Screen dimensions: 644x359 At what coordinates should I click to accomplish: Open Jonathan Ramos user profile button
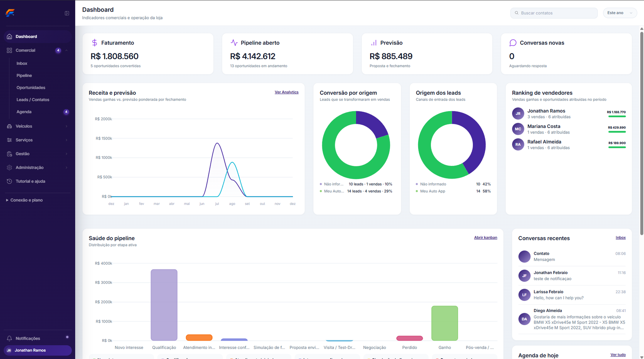[x=37, y=350]
